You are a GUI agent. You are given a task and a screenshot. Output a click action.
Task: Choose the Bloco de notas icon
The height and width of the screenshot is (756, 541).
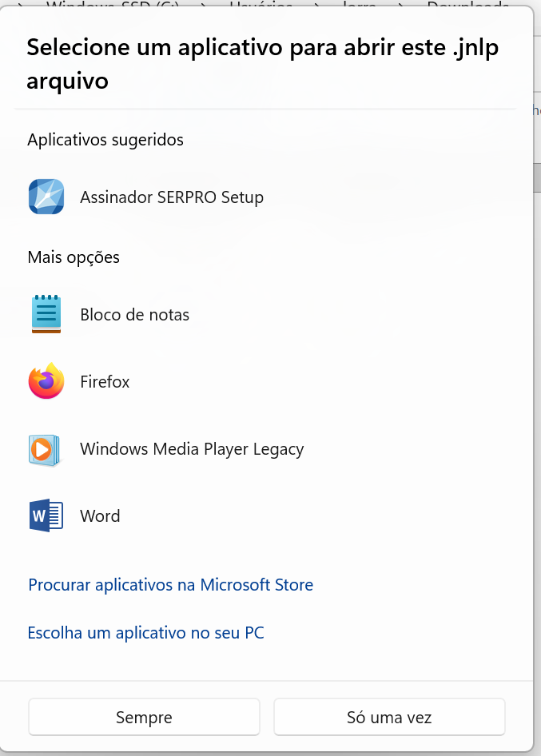(46, 314)
